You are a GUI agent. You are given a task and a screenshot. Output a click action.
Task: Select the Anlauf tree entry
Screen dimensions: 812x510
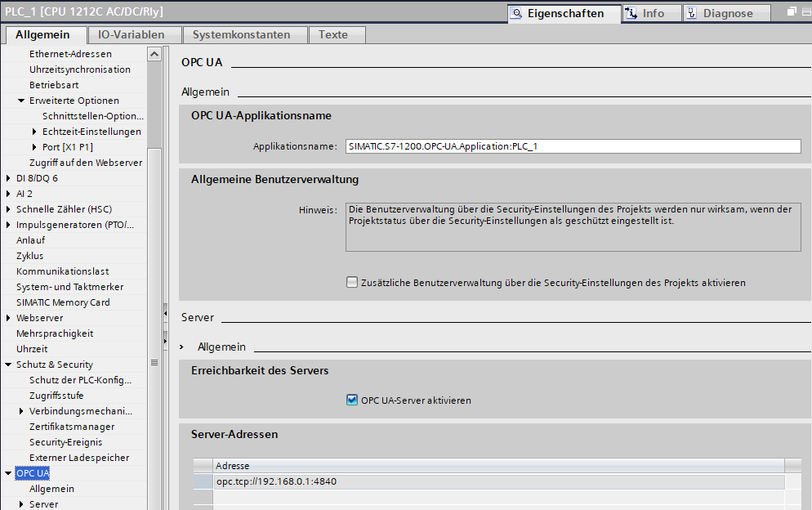pos(30,240)
